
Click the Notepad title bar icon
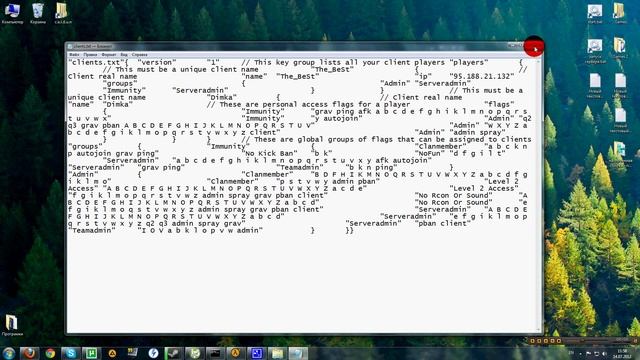(70, 47)
